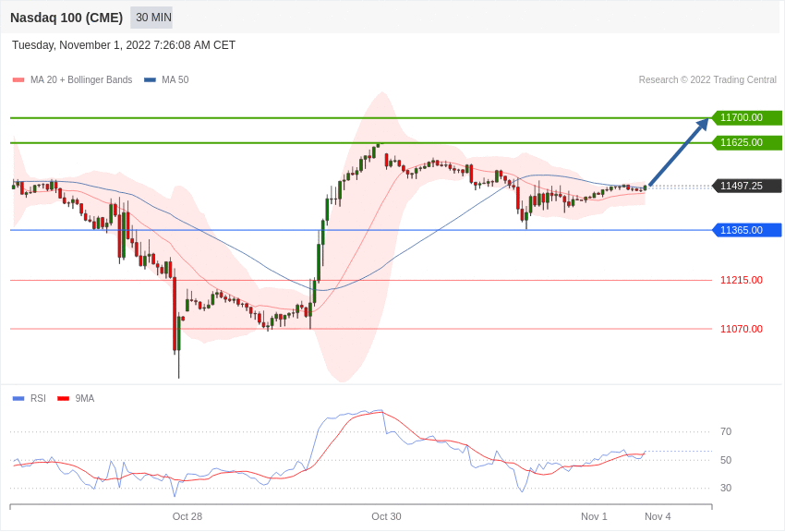Click the Nasdaq 100 (CME) title

pos(66,18)
